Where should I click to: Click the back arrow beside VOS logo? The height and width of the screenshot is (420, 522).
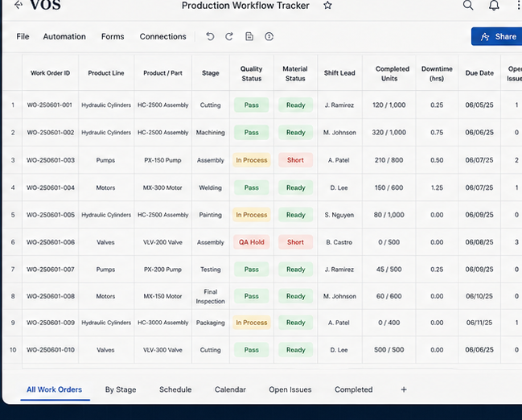(x=18, y=5)
